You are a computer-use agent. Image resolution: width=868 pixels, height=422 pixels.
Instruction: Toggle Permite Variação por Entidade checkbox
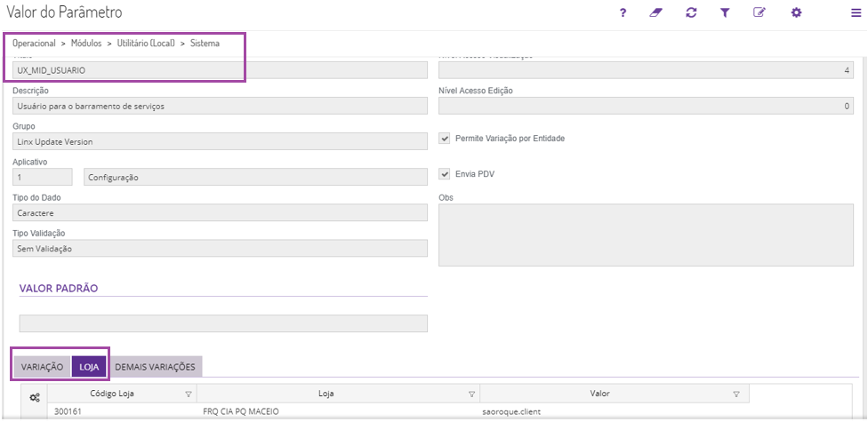pyautogui.click(x=446, y=139)
